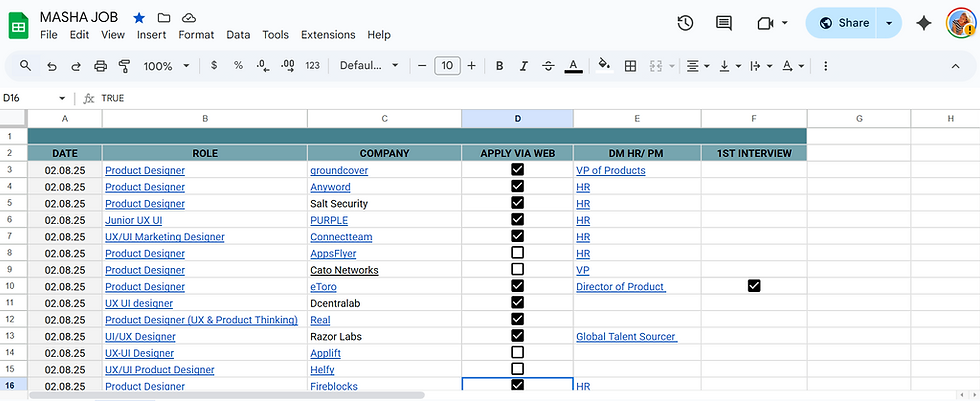Image resolution: width=980 pixels, height=401 pixels.
Task: Toggle strikethrough formatting
Action: [548, 66]
